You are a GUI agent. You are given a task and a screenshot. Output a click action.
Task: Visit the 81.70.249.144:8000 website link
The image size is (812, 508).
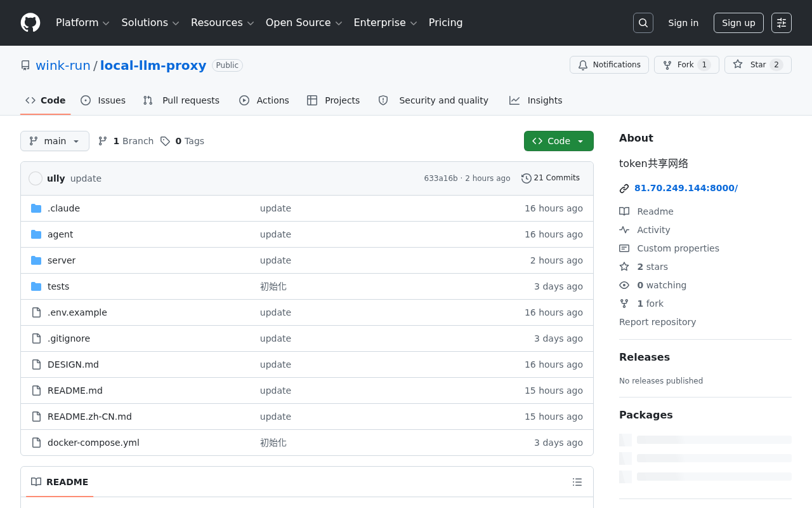click(x=686, y=188)
